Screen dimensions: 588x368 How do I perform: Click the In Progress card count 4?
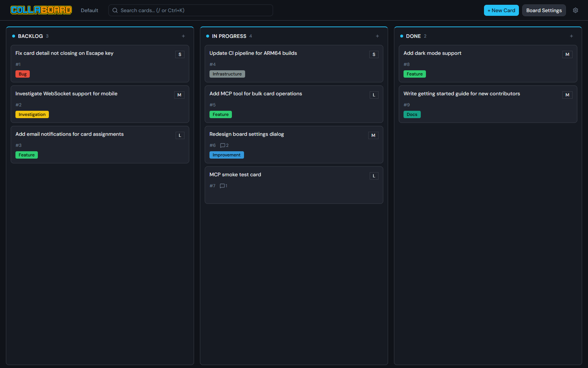[251, 36]
